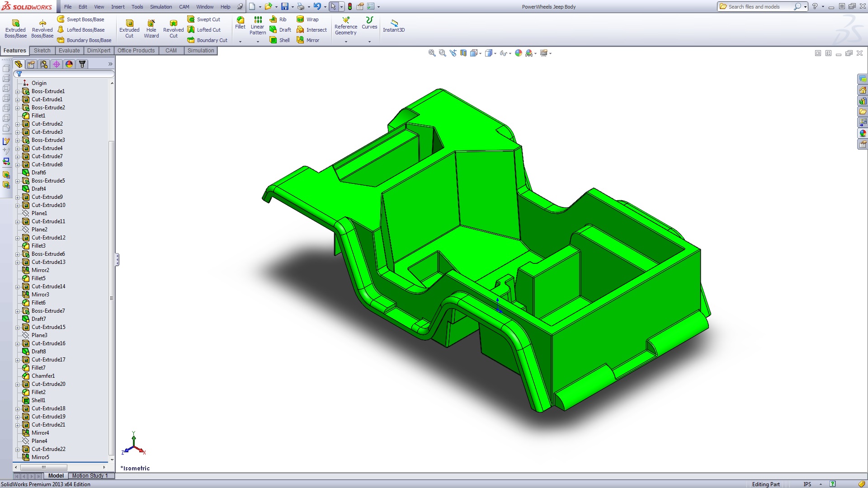Expand the Cut-Extrude22 feature node
This screenshot has width=868, height=488.
coord(18,449)
